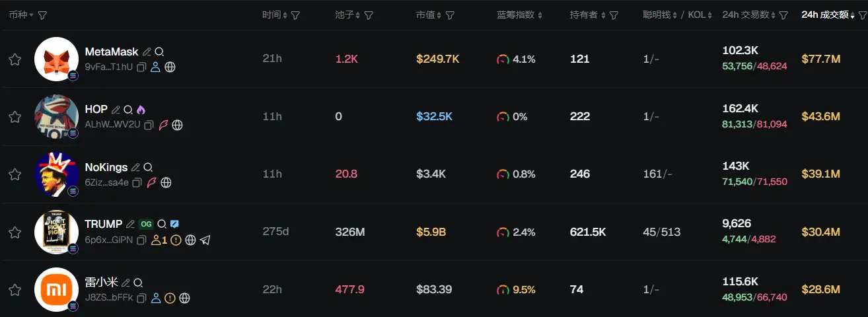Open the NoKings token name link
Screen dimensions: 868x317
(x=106, y=167)
